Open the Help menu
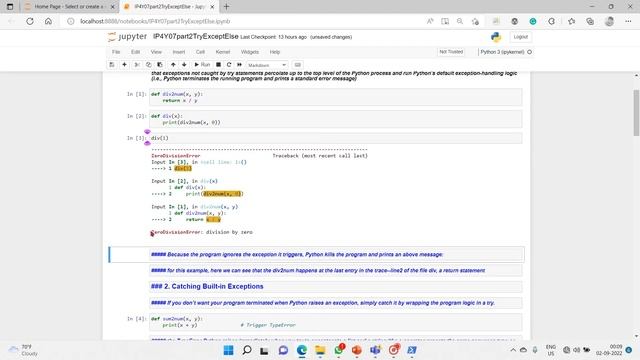This screenshot has height=360, width=640. [275, 52]
